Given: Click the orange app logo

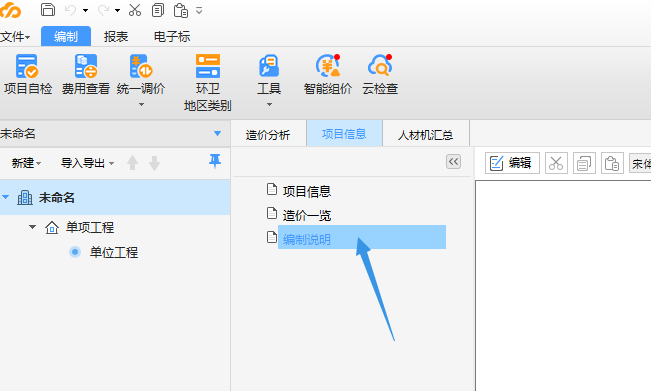Looking at the screenshot, I should [10, 10].
